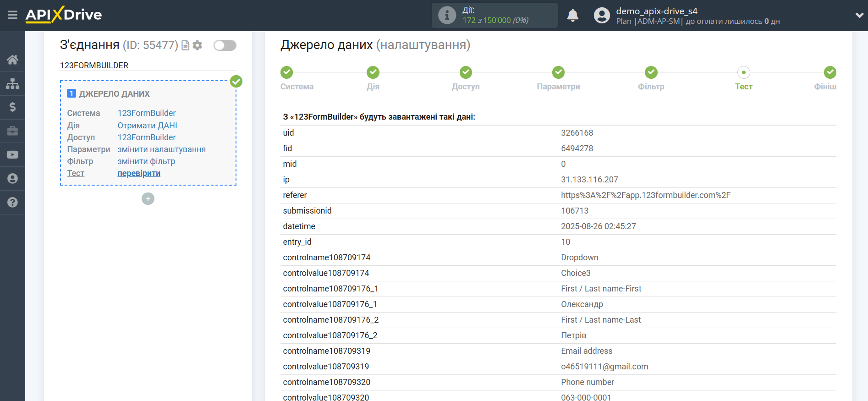Expand the account dropdown chevron
Screen dimensions: 868x401
click(859, 15)
